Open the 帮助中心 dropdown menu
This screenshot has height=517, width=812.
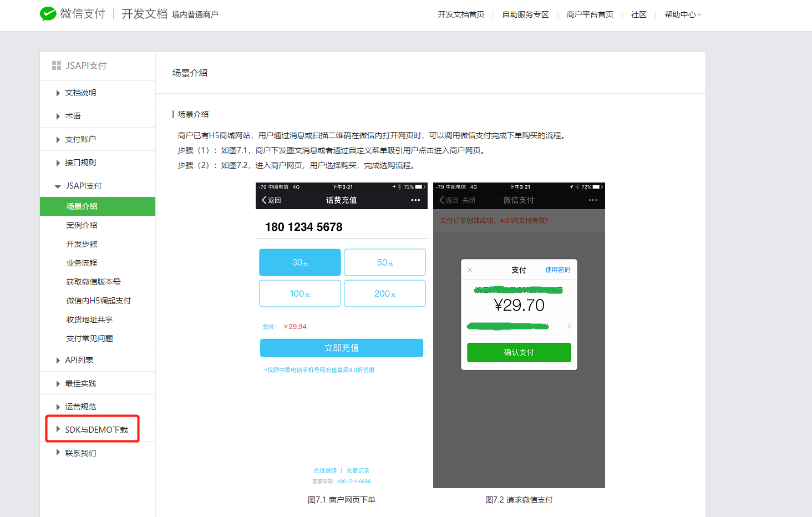click(683, 14)
